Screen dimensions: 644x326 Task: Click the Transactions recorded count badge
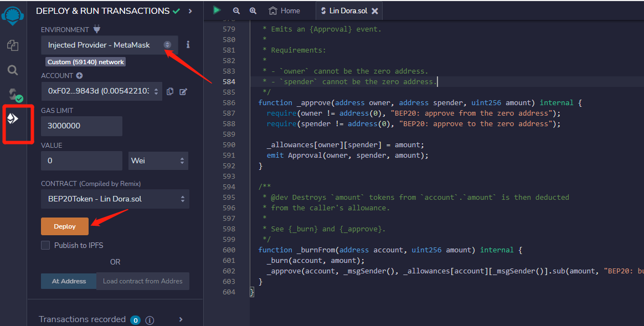pos(136,320)
